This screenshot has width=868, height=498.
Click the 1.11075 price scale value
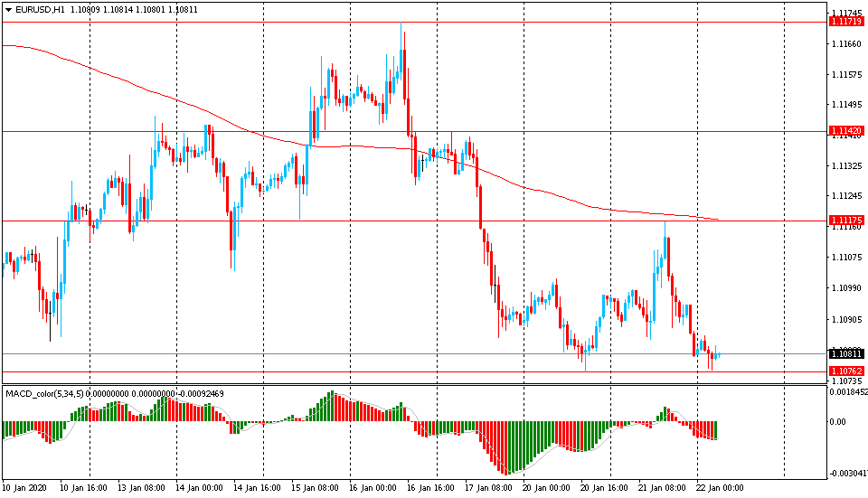[x=846, y=257]
